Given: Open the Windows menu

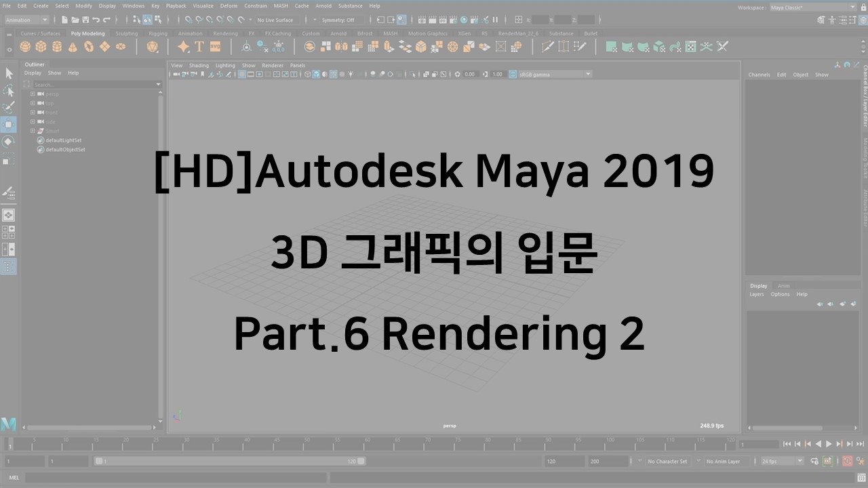Looking at the screenshot, I should (x=134, y=5).
